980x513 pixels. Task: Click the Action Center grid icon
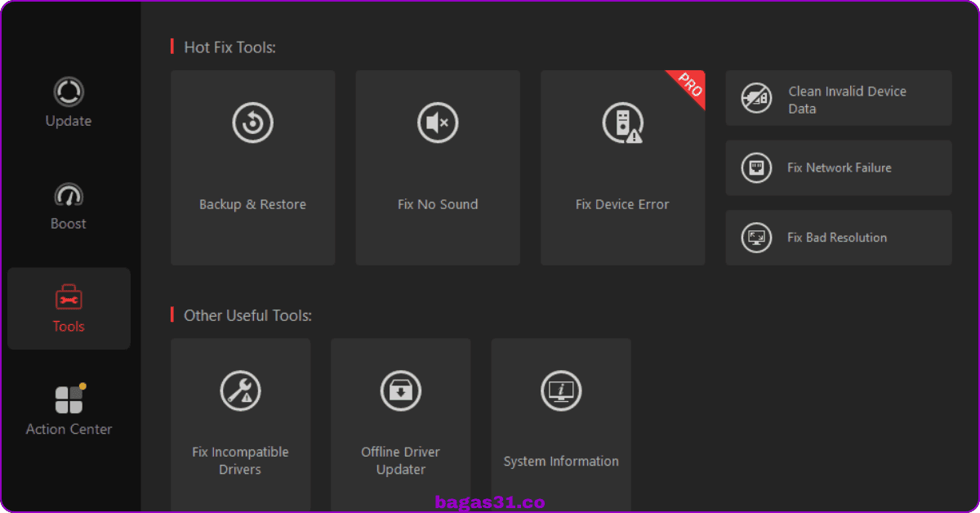pos(69,399)
